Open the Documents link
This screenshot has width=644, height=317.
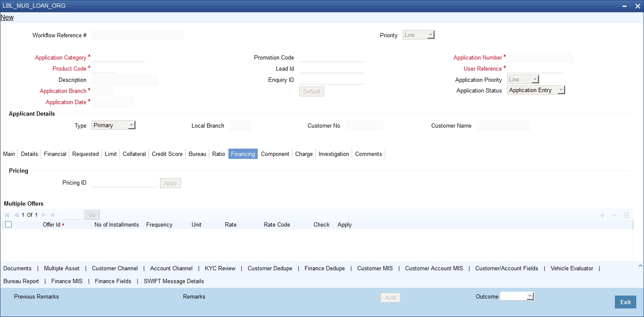(x=18, y=269)
